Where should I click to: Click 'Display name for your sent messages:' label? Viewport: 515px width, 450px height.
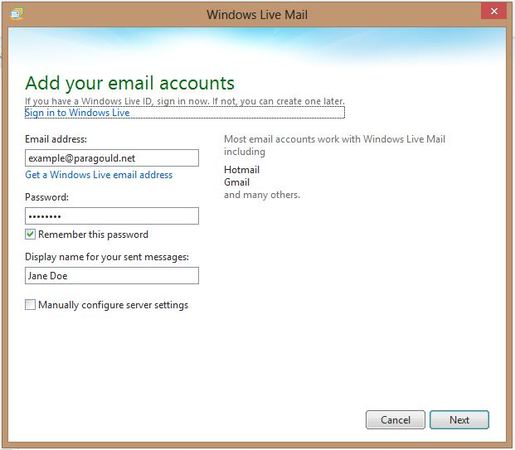pyautogui.click(x=107, y=257)
